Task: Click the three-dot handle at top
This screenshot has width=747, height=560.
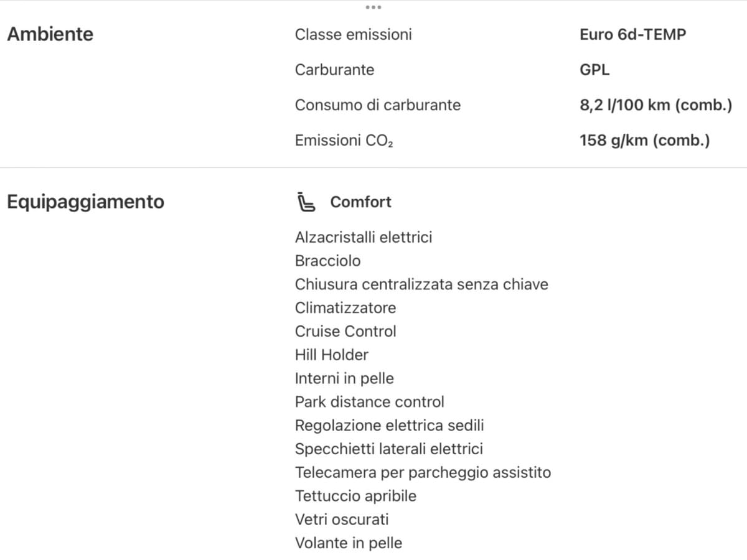Action: pyautogui.click(x=374, y=7)
